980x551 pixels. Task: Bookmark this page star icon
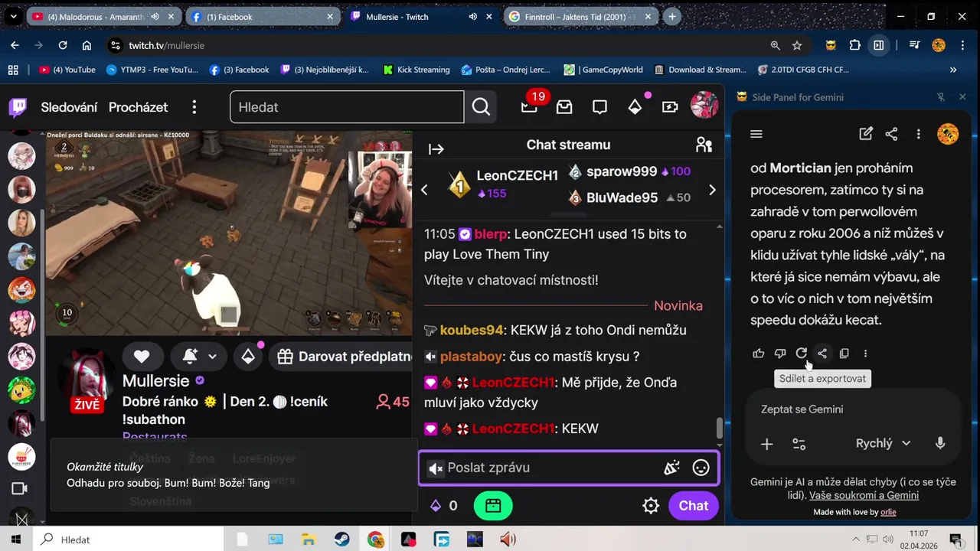(x=797, y=45)
